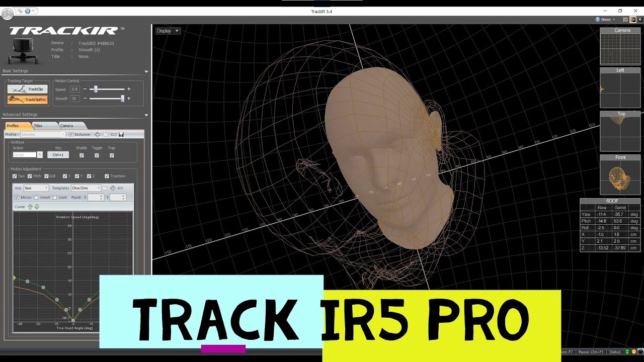Toggle the hotkey Enable checkbox
The width and height of the screenshot is (644, 362).
[x=82, y=155]
